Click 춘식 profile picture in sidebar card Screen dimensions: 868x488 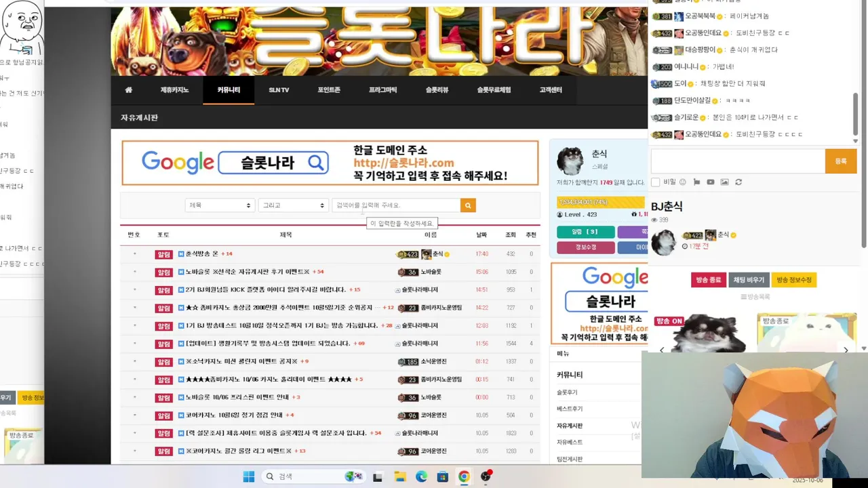coord(570,161)
